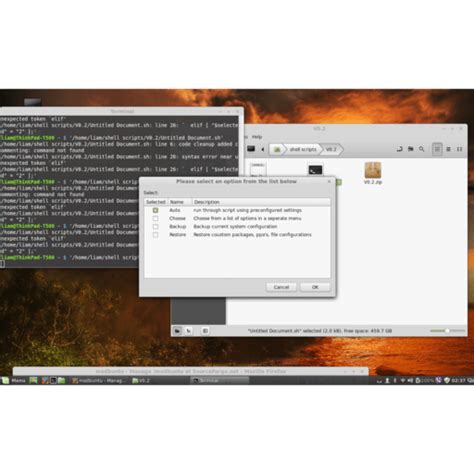Screen dimensions: 474x474
Task: Tick the Restore option checkbox
Action: (155, 235)
